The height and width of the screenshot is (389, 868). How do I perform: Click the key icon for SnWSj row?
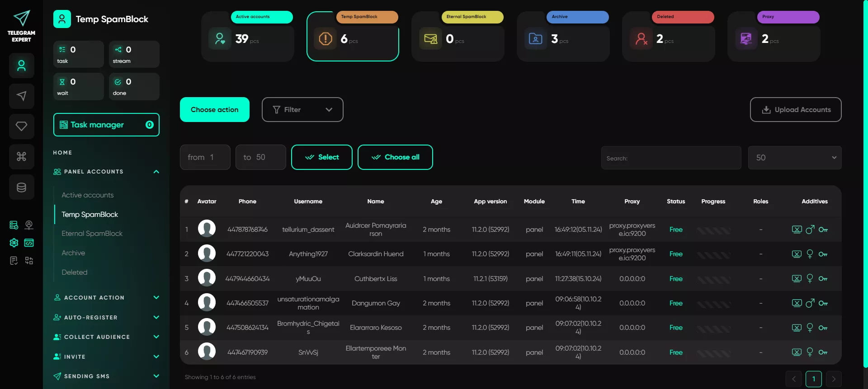[823, 352]
